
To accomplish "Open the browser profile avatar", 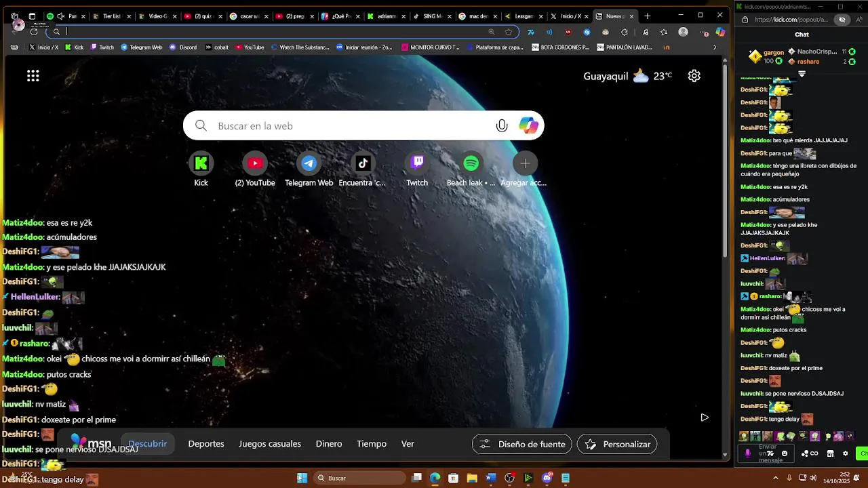I will point(683,32).
